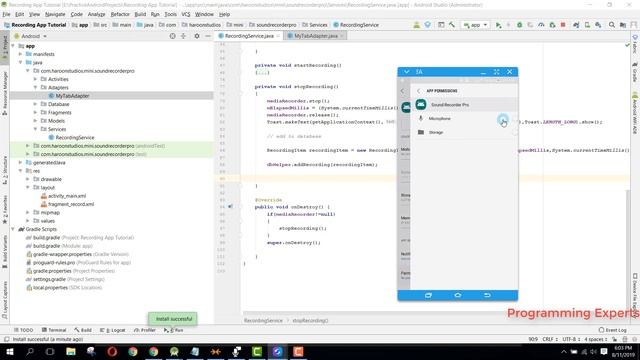
Task: Open Windows Start menu
Action: (x=9, y=351)
